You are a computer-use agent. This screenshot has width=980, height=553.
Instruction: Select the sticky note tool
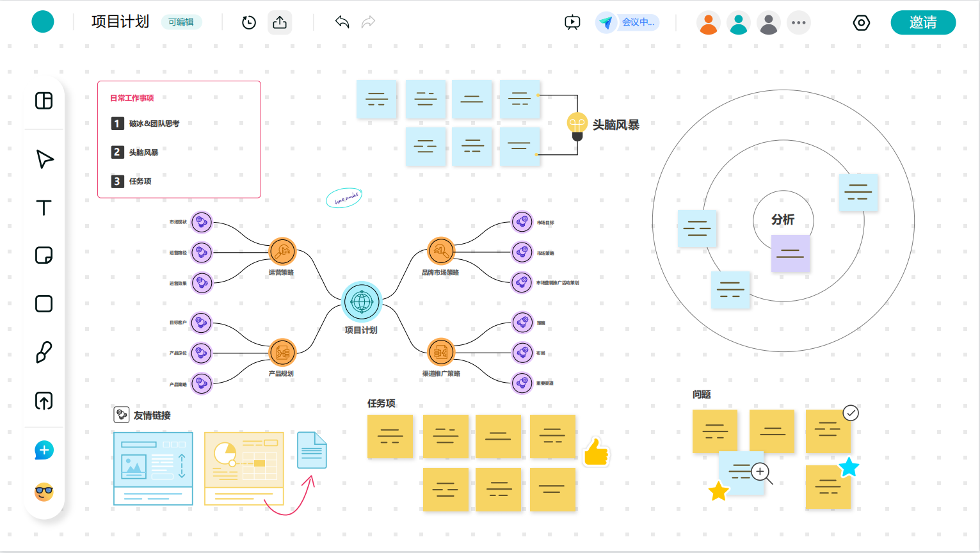44,255
